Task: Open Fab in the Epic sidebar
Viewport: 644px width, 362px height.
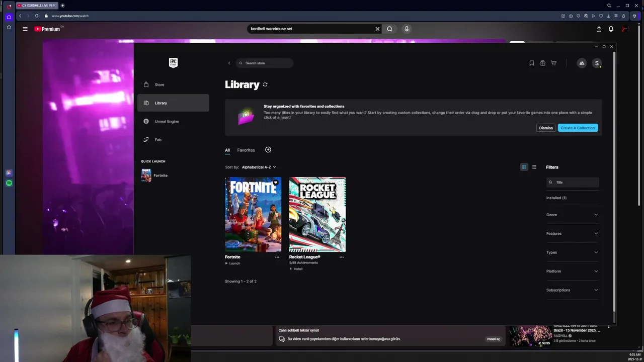Action: (173, 140)
